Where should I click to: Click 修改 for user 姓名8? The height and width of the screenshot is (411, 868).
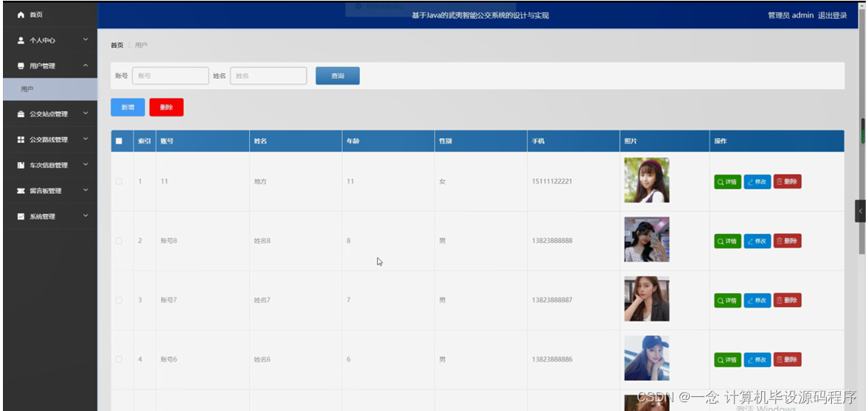point(757,241)
